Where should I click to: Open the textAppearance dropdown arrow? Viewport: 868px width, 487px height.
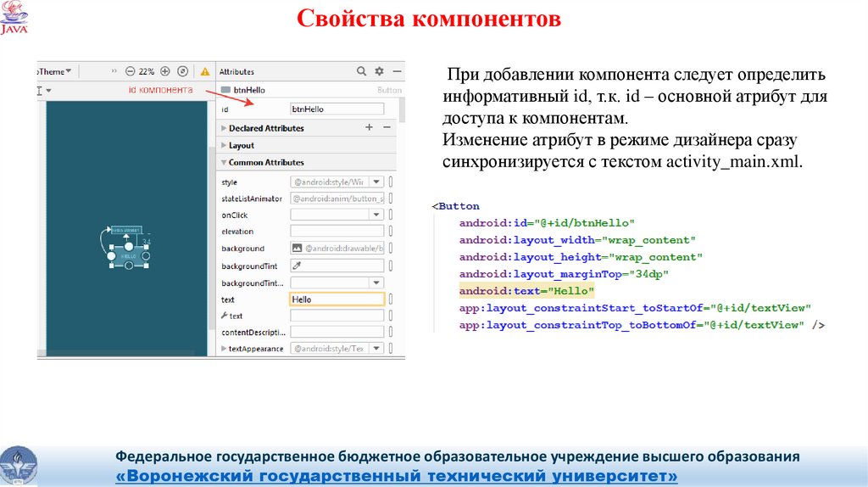(376, 349)
